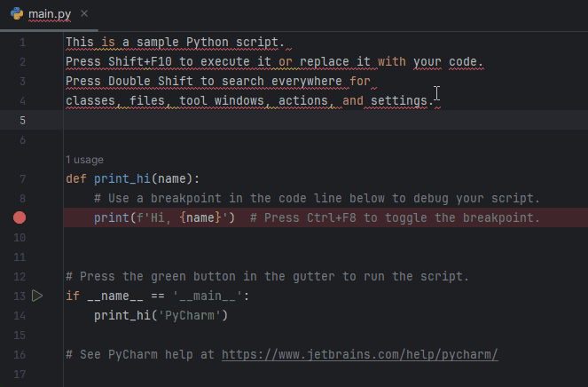Click the '__main__' string literal
This screenshot has height=387, width=588.
[x=208, y=296]
